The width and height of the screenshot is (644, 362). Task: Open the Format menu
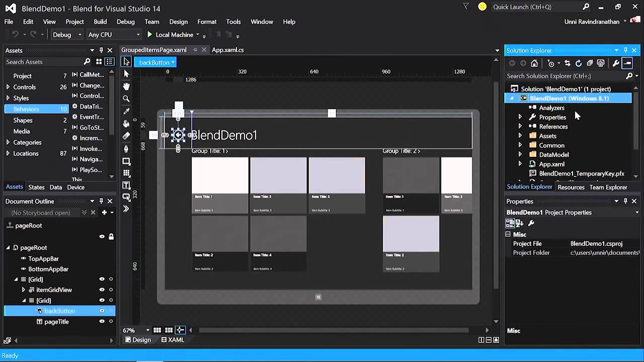coord(207,22)
